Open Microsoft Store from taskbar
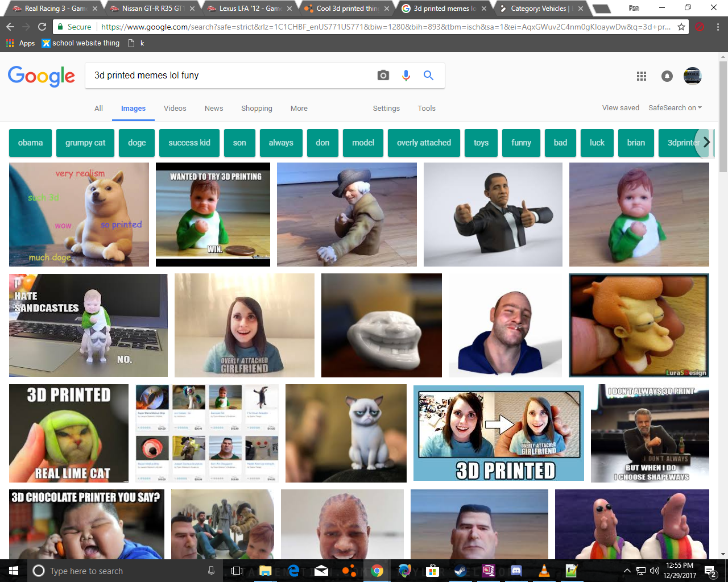The height and width of the screenshot is (582, 728). (x=433, y=571)
